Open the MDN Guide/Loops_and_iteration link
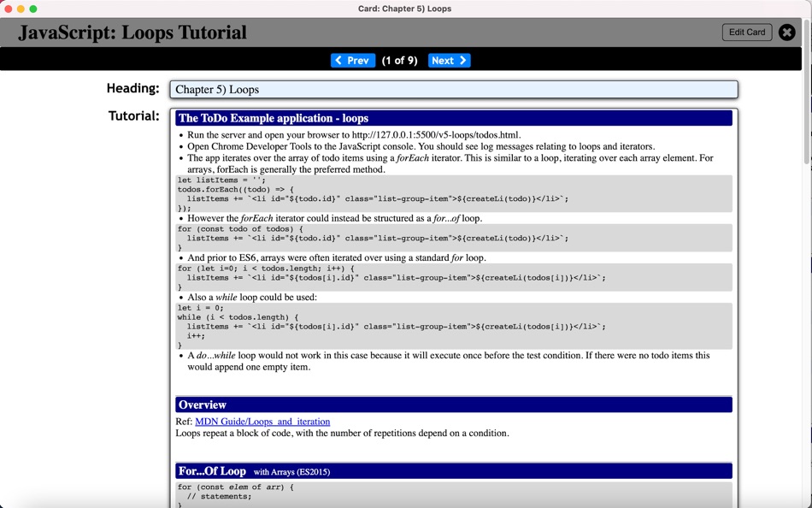Image resolution: width=812 pixels, height=508 pixels. [262, 422]
